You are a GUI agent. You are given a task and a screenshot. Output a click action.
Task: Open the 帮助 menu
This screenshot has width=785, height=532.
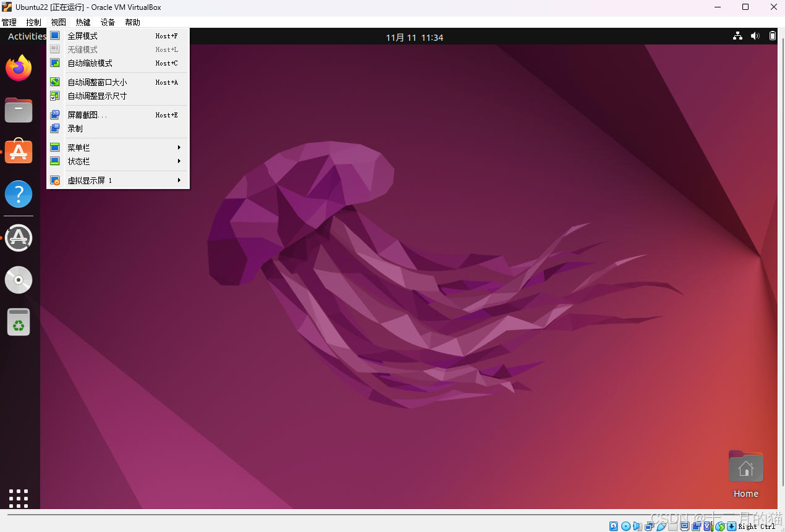(132, 22)
